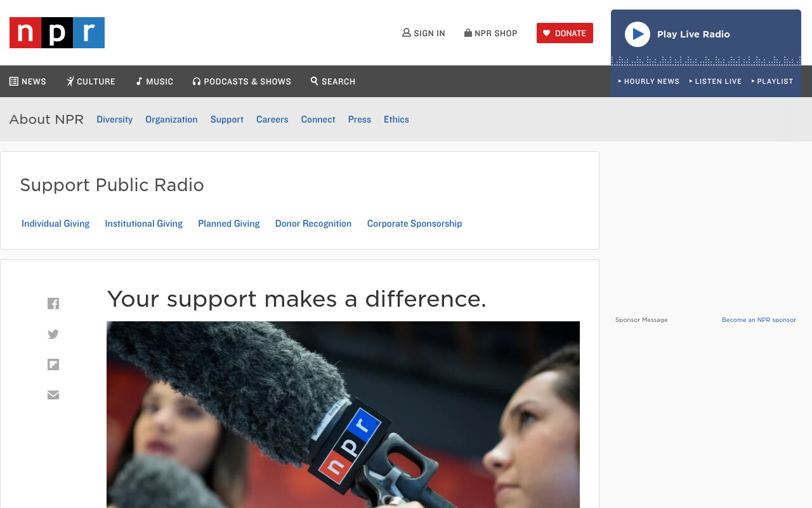Click the red Donate button
Viewport: 812px width, 508px height.
coord(565,33)
